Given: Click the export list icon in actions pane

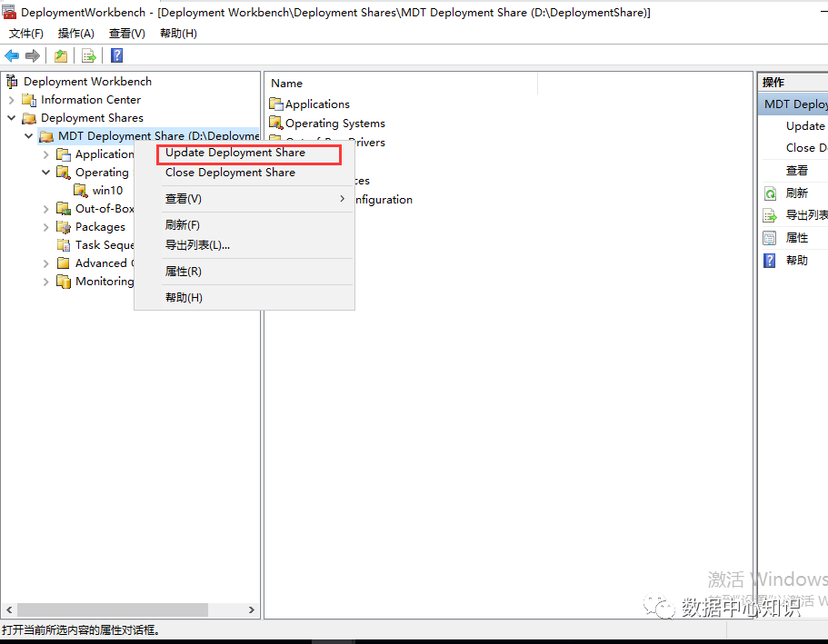Looking at the screenshot, I should (x=770, y=215).
